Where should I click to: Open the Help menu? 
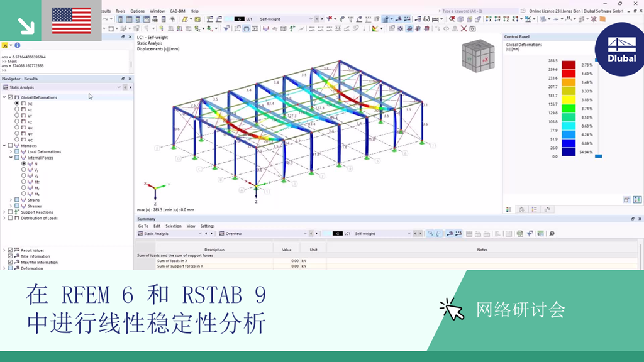click(x=194, y=11)
